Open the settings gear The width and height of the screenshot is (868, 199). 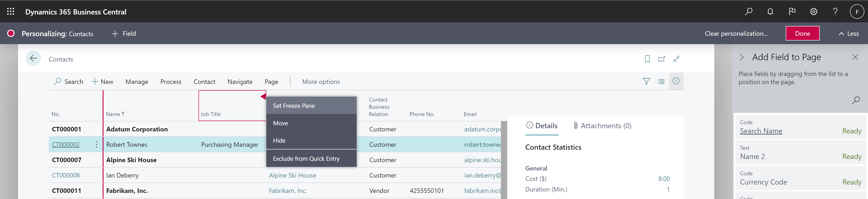814,12
